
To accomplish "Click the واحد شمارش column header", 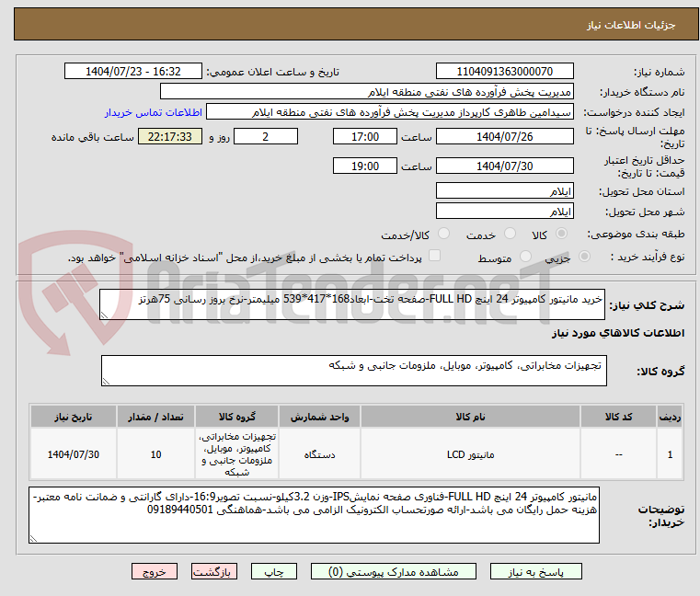I will click(319, 417).
